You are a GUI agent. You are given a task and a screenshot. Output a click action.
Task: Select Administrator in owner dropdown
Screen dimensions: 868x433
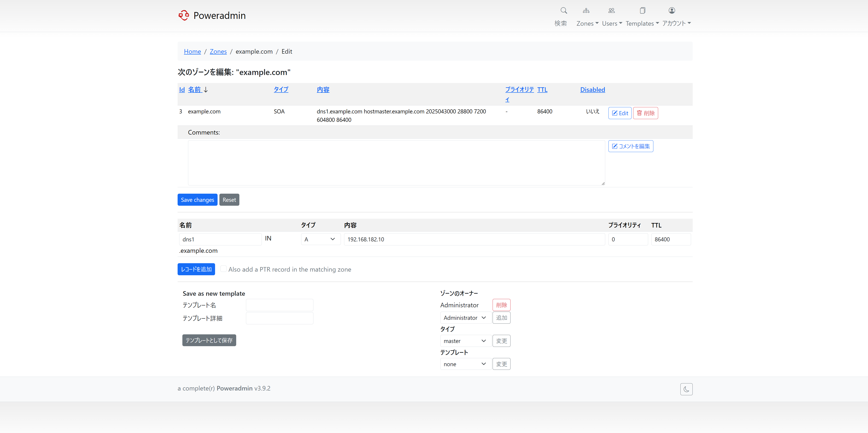tap(465, 318)
